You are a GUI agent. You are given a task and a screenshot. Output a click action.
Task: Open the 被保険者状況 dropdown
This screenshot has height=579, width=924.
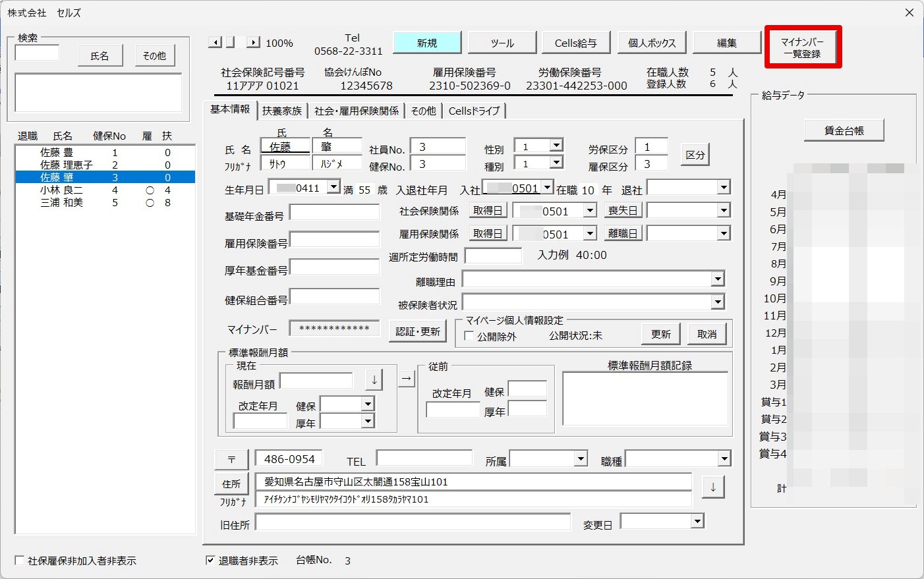click(718, 302)
